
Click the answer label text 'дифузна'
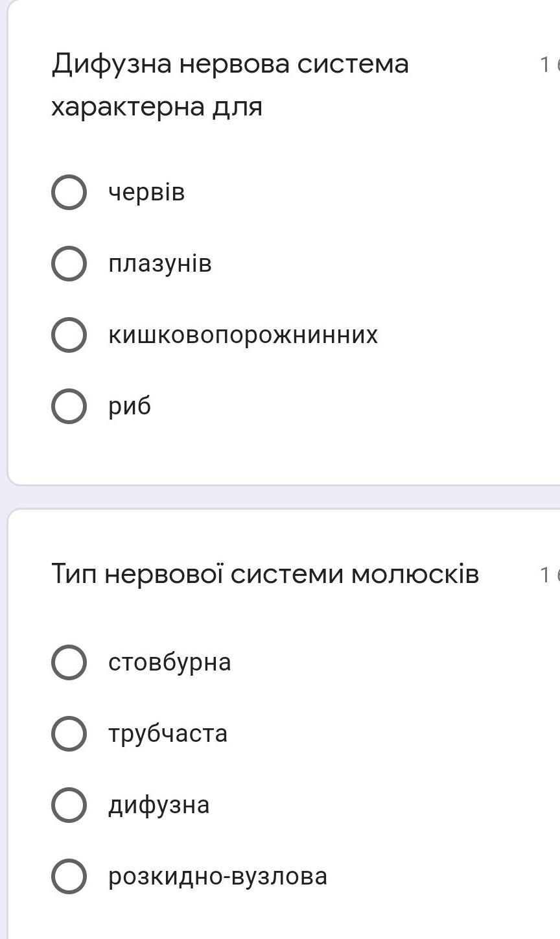click(159, 805)
